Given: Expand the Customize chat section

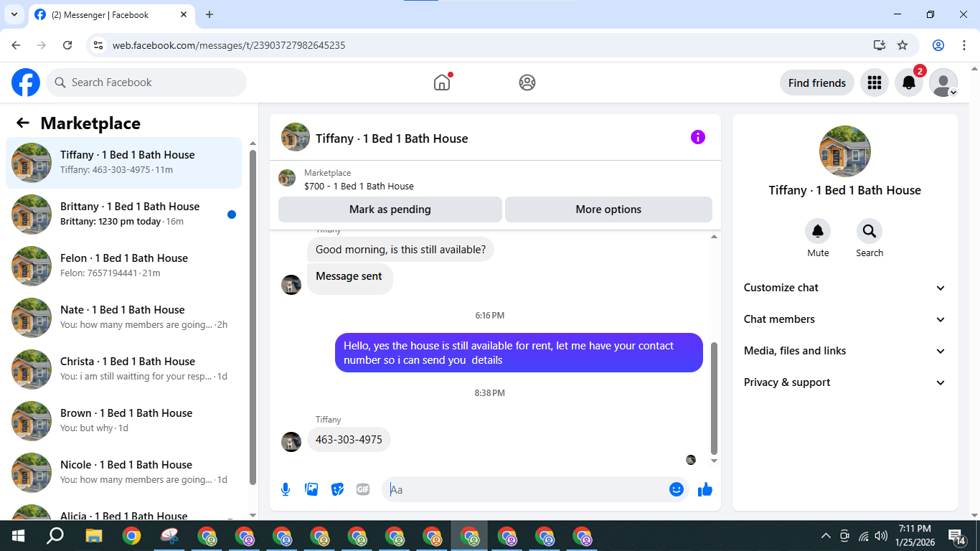Looking at the screenshot, I should 845,288.
